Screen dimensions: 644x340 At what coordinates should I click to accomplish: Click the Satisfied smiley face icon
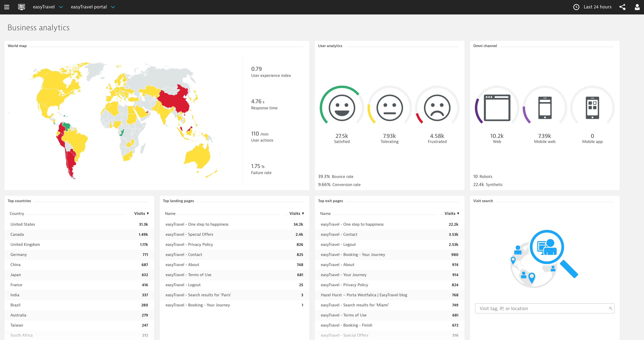pyautogui.click(x=342, y=108)
